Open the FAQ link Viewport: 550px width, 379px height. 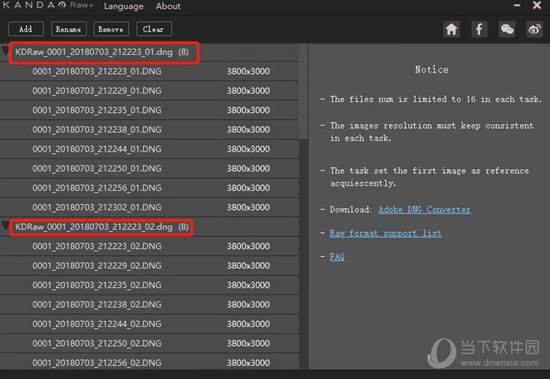(x=337, y=257)
